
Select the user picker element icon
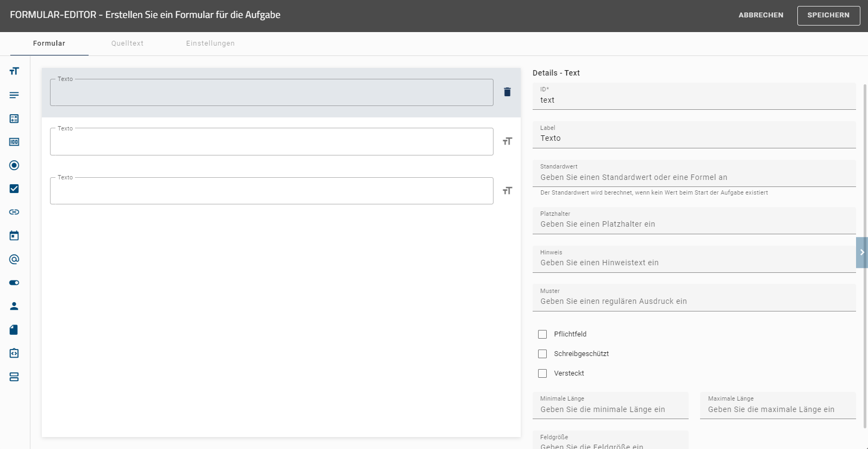[x=14, y=306]
